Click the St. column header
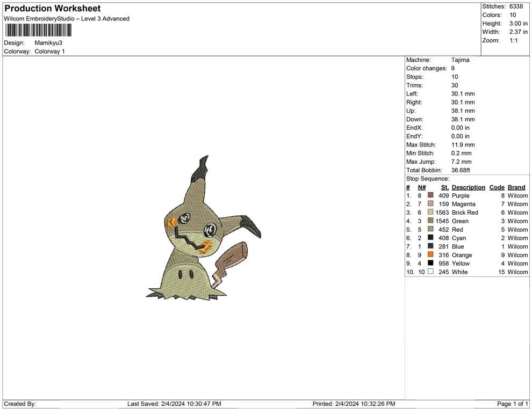This screenshot has width=532, height=409. tap(445, 187)
